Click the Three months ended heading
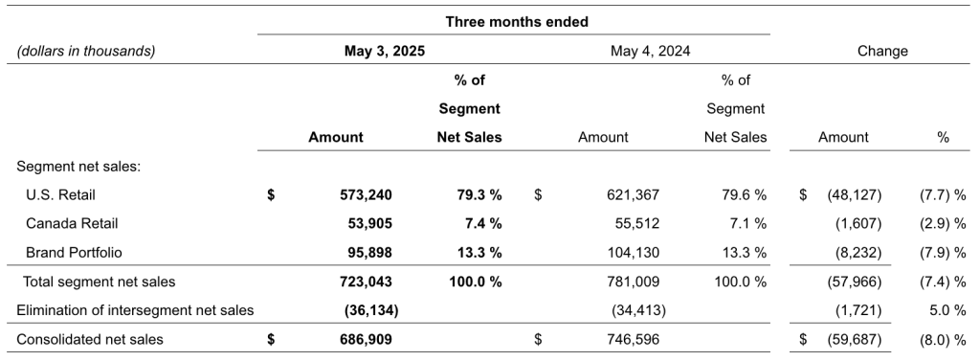The image size is (980, 361). [x=517, y=22]
